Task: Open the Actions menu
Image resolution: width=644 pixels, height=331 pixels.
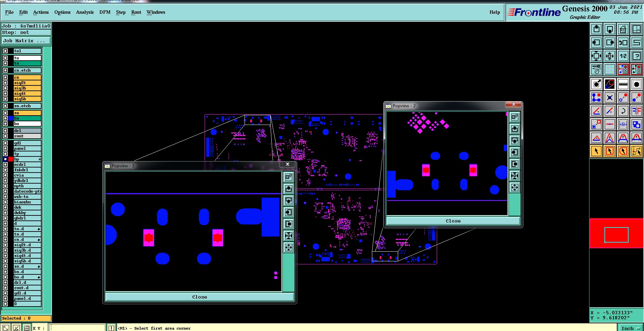Action: pos(41,12)
